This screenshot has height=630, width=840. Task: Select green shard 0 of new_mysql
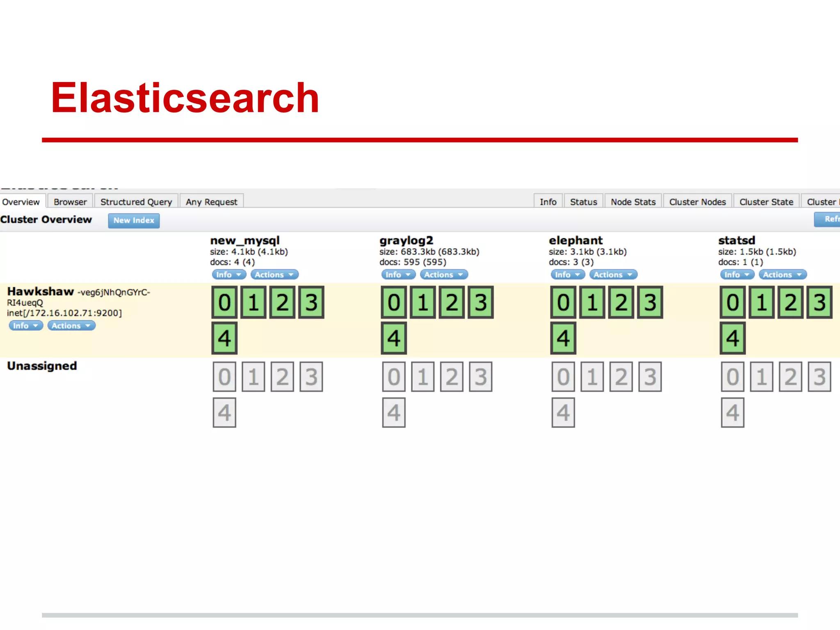pyautogui.click(x=224, y=302)
